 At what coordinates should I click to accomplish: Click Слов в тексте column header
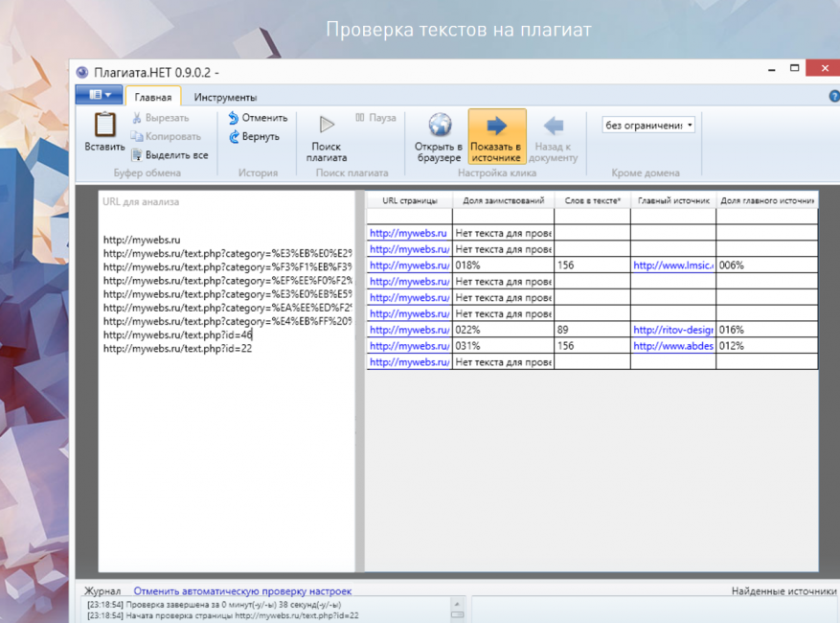tap(593, 200)
